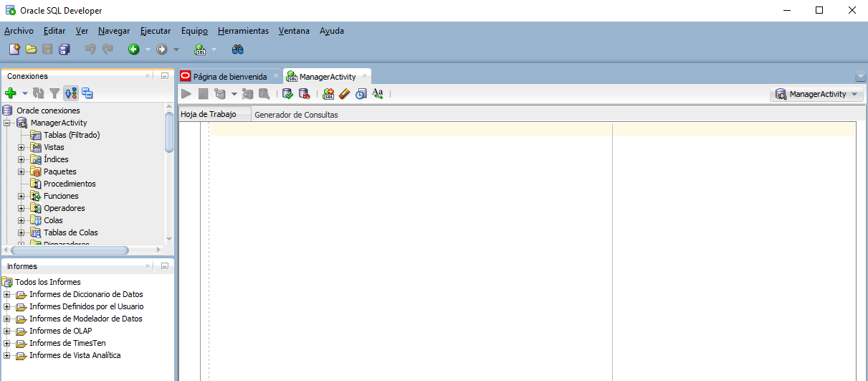
Task: Expand the Operadores tree node
Action: [22, 208]
